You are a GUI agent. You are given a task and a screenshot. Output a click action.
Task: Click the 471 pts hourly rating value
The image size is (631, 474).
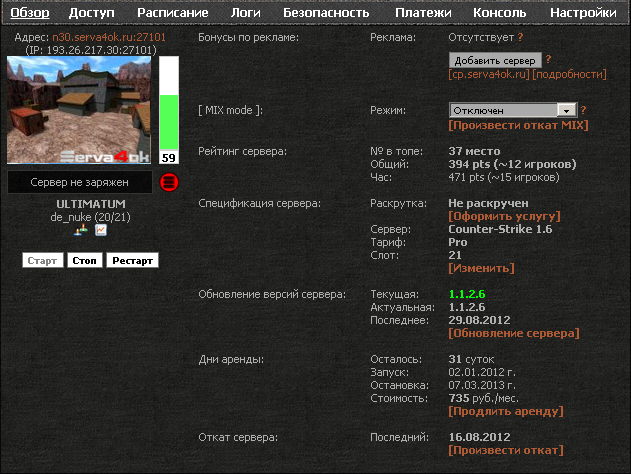504,177
